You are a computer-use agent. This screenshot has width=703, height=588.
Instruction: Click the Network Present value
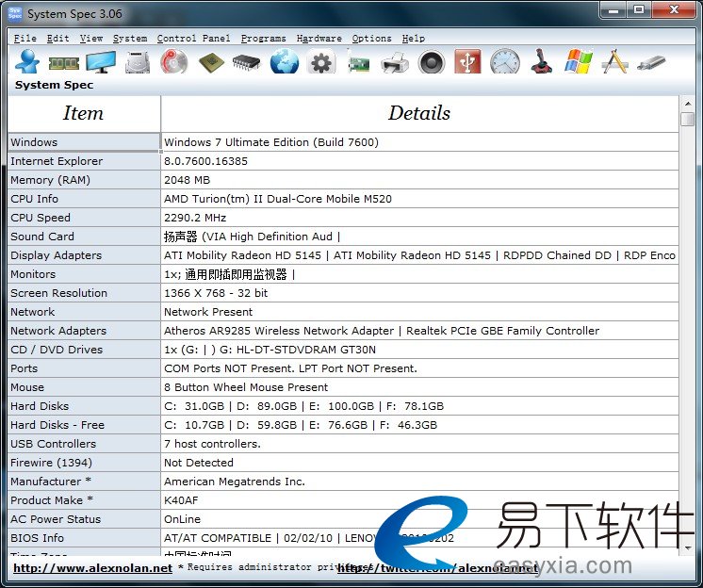pos(208,312)
